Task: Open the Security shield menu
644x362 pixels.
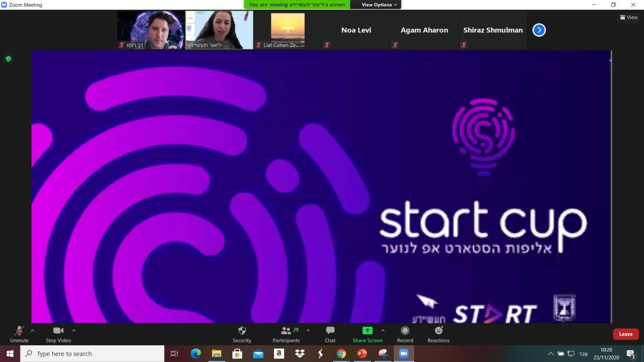Action: pos(242,331)
